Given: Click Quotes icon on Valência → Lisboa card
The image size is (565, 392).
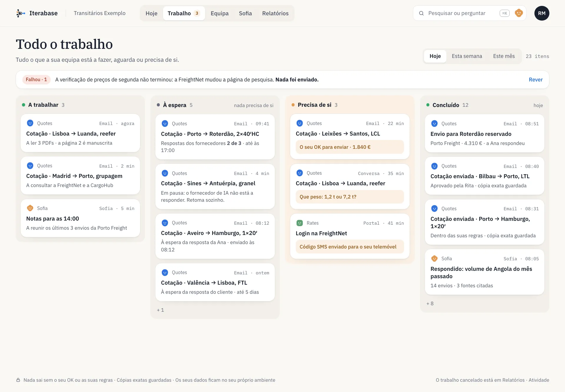Looking at the screenshot, I should click(x=165, y=273).
